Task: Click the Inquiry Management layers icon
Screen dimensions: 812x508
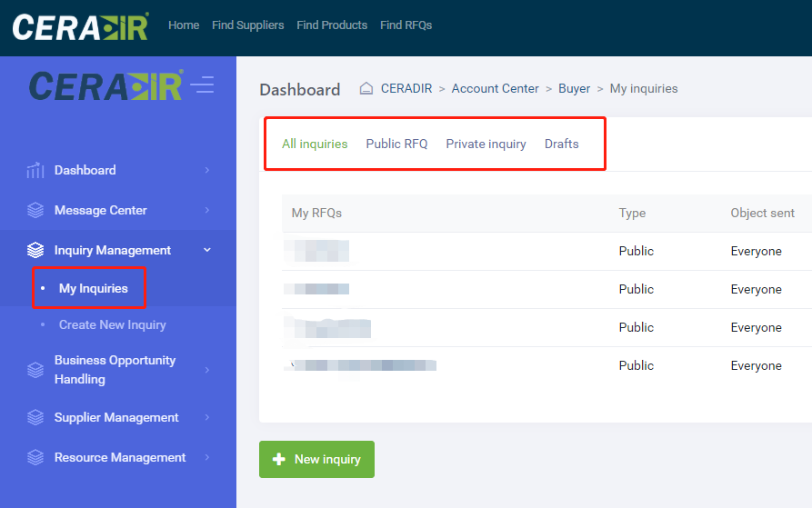Action: point(35,250)
